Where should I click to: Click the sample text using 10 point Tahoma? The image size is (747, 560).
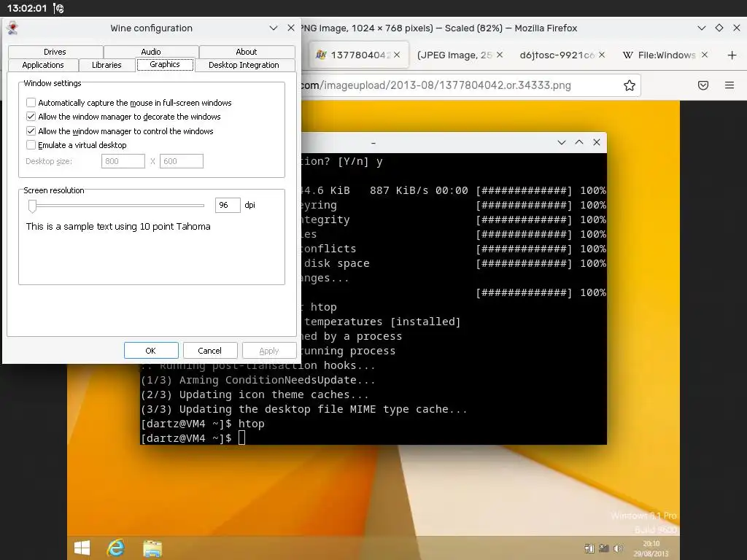pyautogui.click(x=118, y=227)
